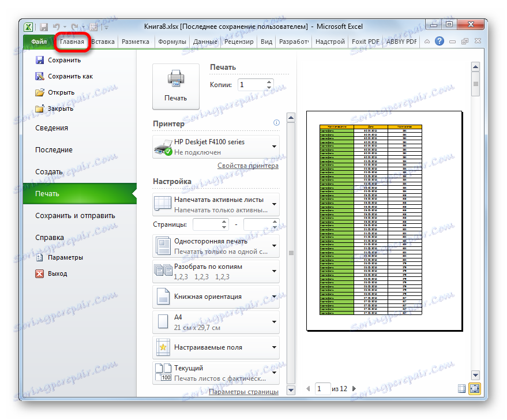Switch to the Формулы ribbon tab

point(172,42)
